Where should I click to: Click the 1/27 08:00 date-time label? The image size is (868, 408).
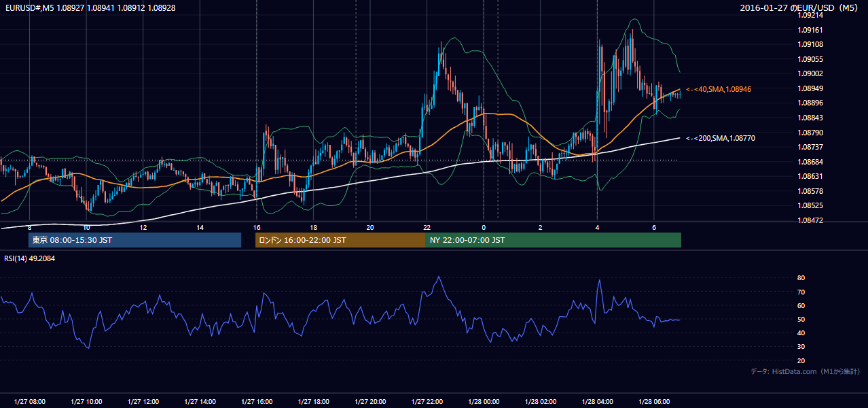tap(29, 402)
